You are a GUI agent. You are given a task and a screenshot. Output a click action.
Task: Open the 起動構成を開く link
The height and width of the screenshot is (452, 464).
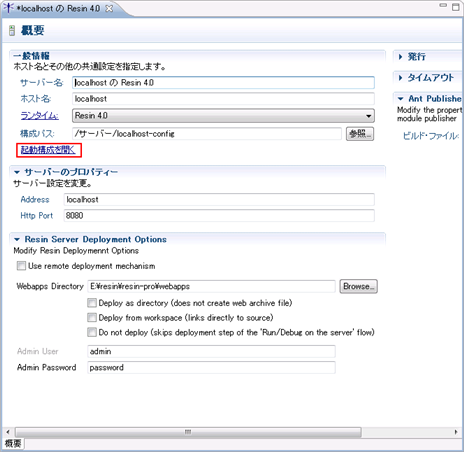click(48, 150)
